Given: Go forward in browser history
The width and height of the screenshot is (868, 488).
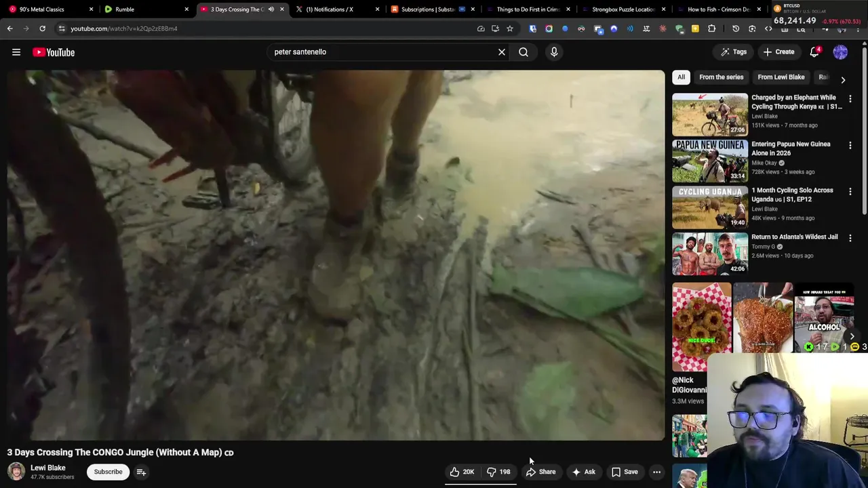Looking at the screenshot, I should pos(26,28).
